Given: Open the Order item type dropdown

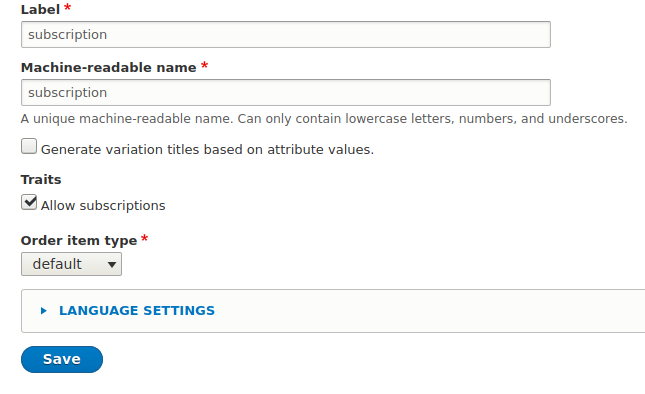Looking at the screenshot, I should (71, 264).
